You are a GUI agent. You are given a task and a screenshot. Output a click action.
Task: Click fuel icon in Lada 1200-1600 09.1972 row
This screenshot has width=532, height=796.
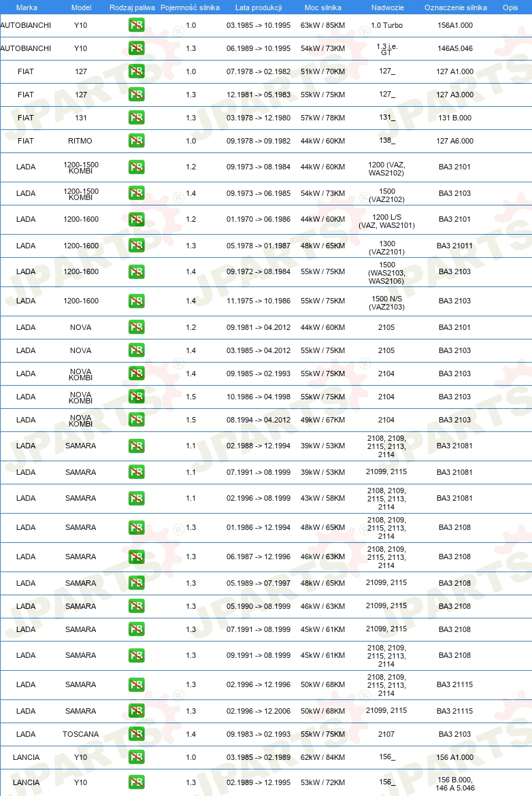coord(137,271)
